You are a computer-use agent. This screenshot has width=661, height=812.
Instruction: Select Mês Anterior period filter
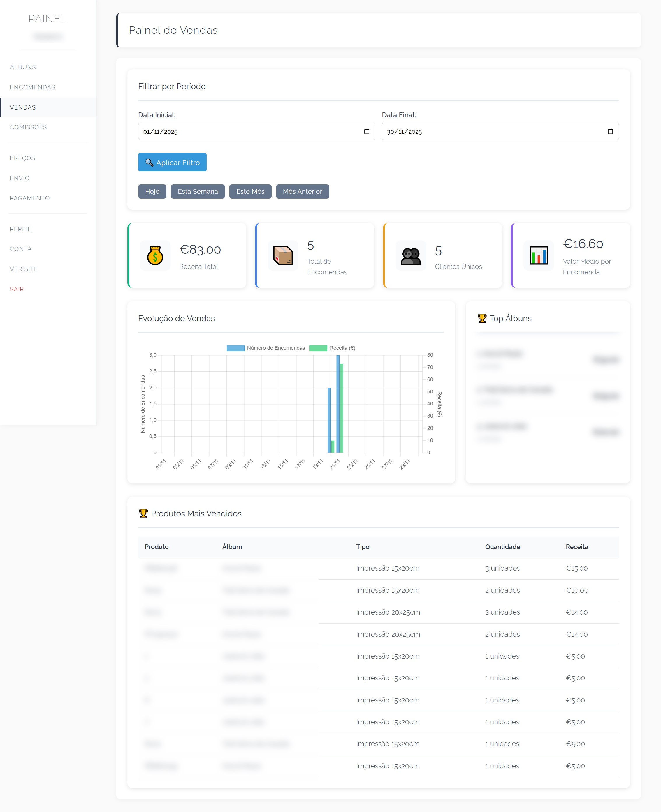coord(302,191)
